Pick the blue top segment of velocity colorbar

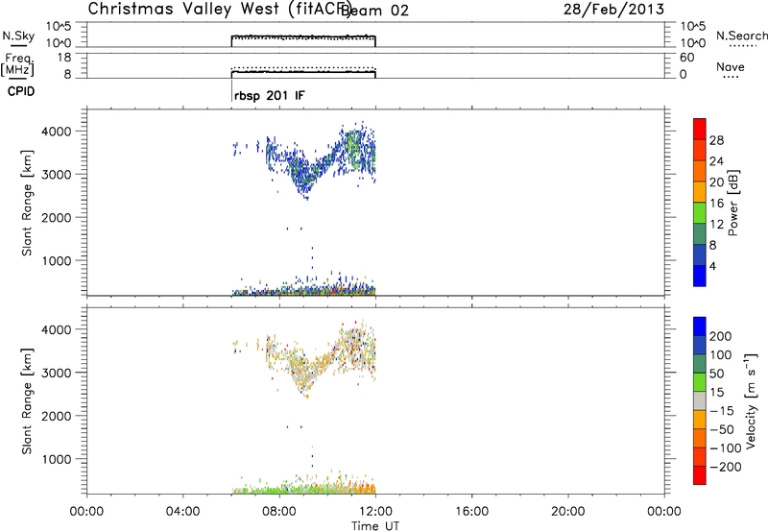(700, 326)
